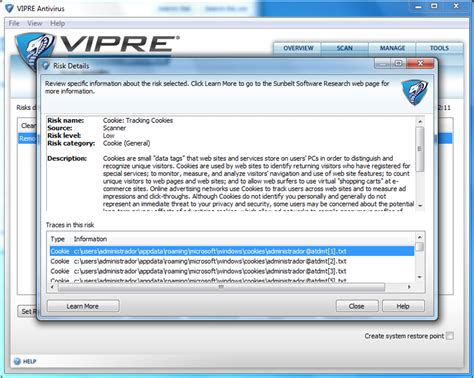Screen dimensions: 474x378
Task: Click traces horizontal scrollbar thumb
Action: [221, 287]
